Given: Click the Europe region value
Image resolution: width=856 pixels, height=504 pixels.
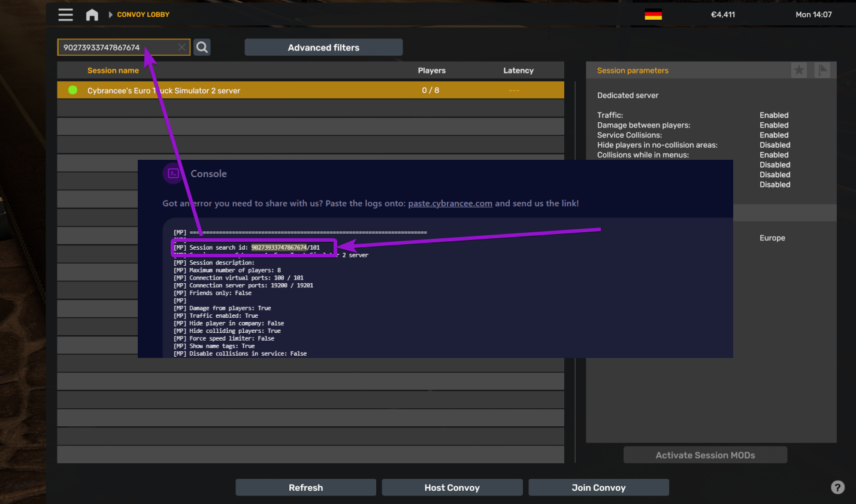Looking at the screenshot, I should 772,238.
